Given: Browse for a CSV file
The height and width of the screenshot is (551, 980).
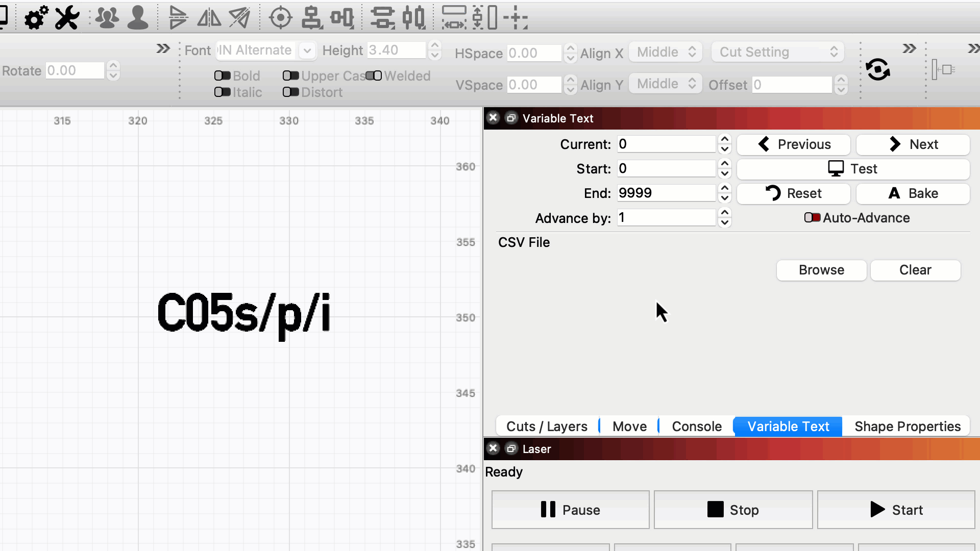Looking at the screenshot, I should click(x=821, y=270).
